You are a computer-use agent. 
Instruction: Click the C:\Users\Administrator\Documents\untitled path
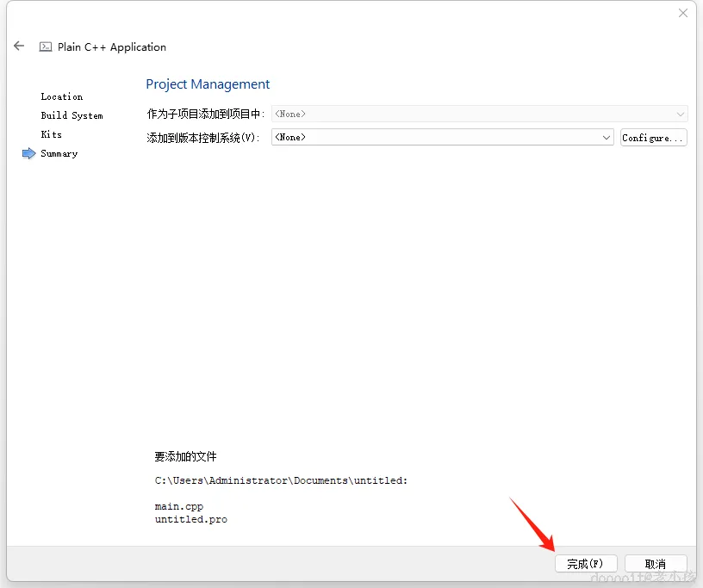click(281, 480)
